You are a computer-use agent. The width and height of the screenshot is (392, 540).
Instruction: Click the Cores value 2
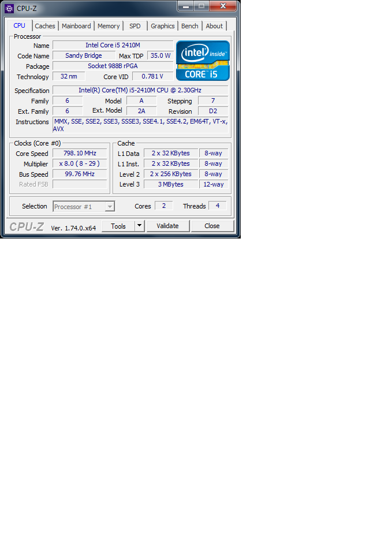[164, 206]
